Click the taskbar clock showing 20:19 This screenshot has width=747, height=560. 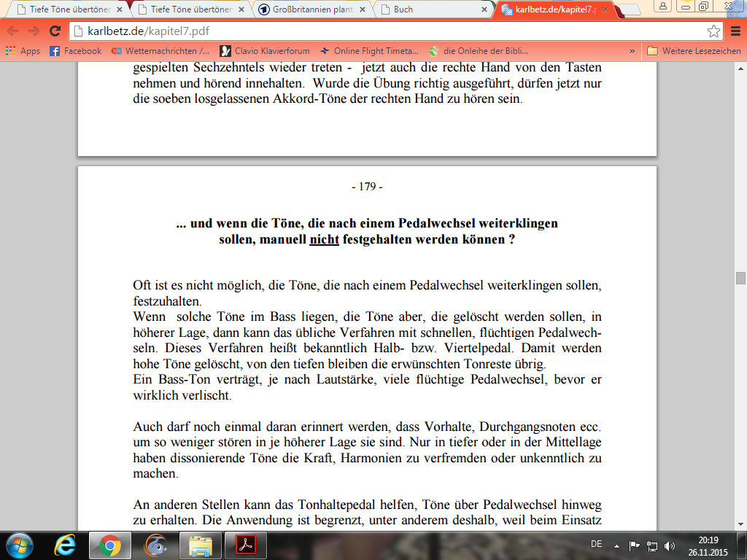point(708,546)
